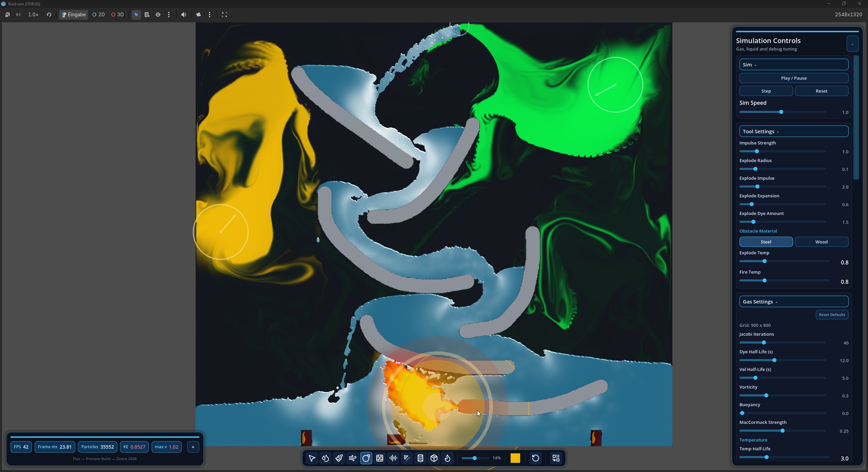Mute audio with the speaker icon
The width and height of the screenshot is (868, 472).
(x=184, y=15)
